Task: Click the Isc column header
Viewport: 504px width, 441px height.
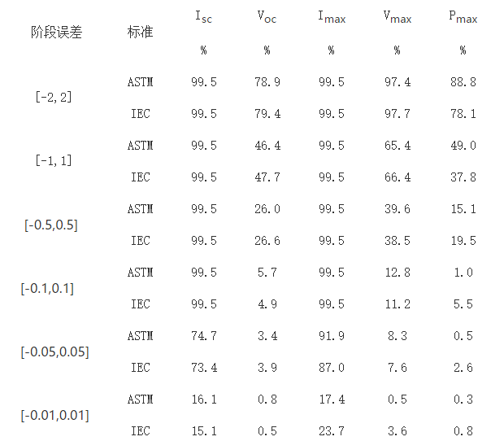Action: coord(203,17)
